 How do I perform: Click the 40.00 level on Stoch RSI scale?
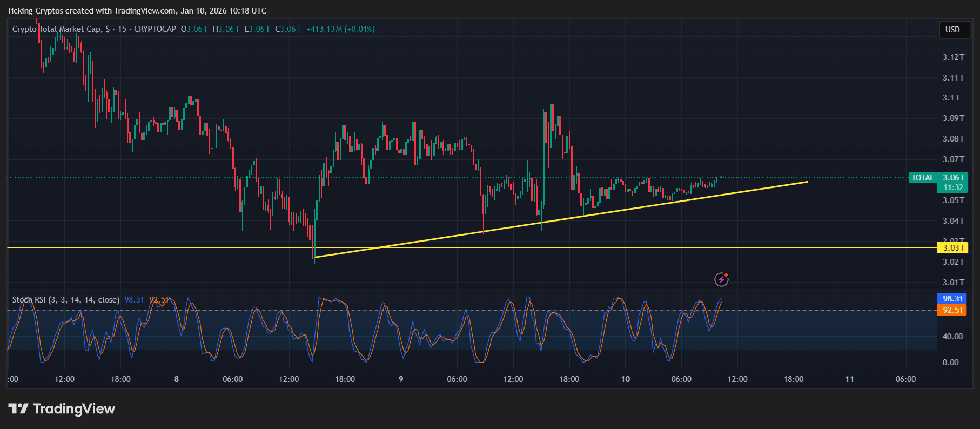[952, 337]
